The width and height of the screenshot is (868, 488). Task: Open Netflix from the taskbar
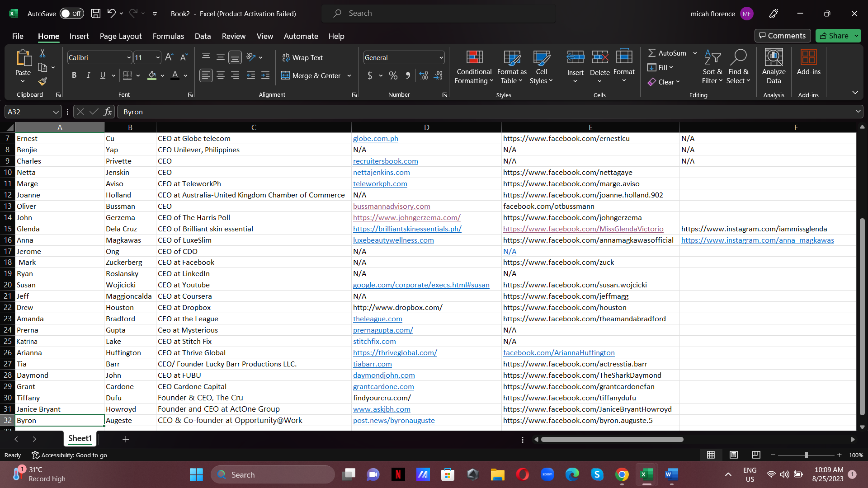click(x=398, y=474)
